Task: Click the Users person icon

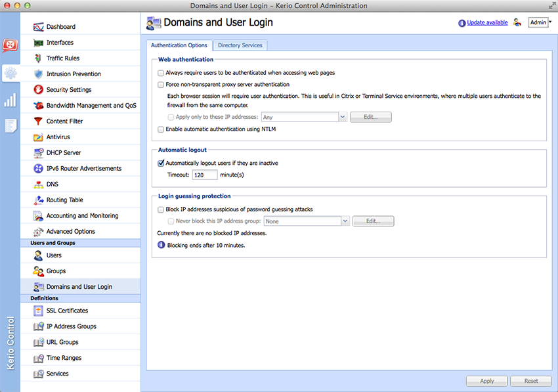Action: 38,255
